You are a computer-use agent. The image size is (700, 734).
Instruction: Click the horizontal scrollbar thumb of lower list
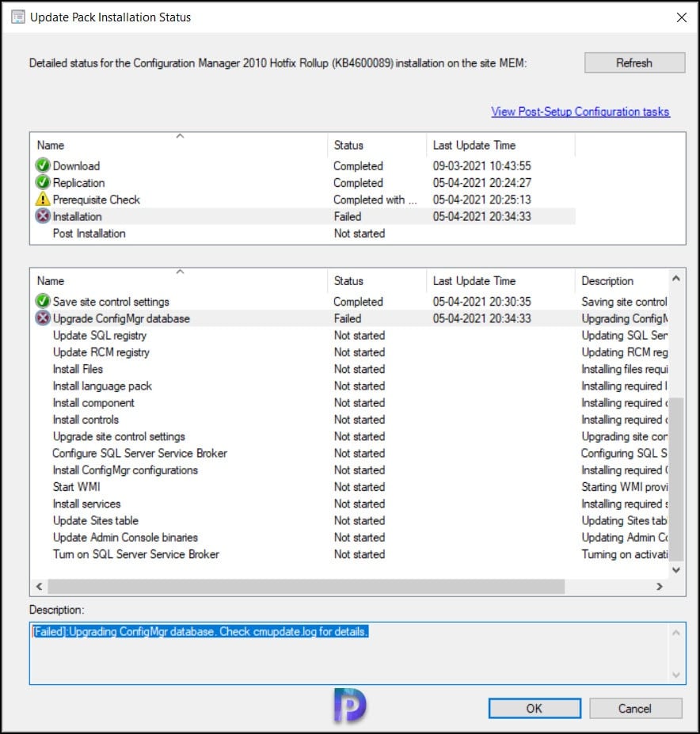[306, 587]
